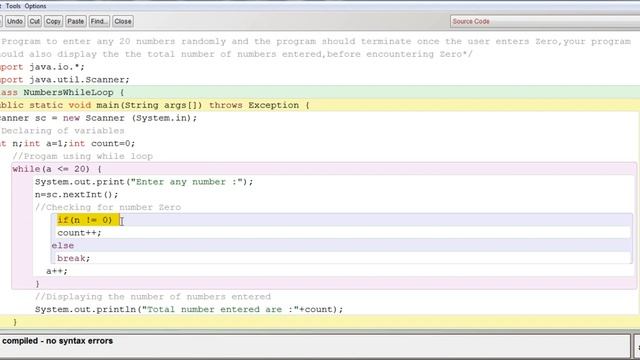This screenshot has height=360, width=640.
Task: Click the '//Checking for number Zero' comment
Action: [x=108, y=207]
